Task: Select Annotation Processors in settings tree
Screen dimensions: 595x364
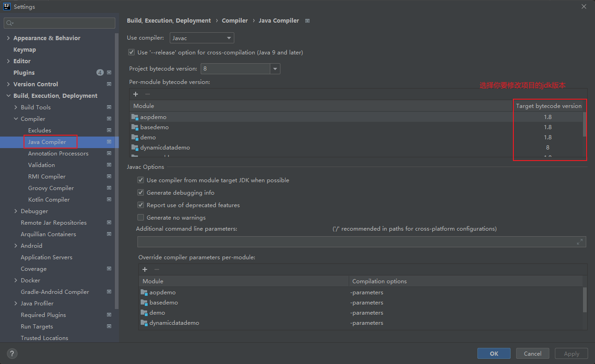Action: tap(58, 154)
